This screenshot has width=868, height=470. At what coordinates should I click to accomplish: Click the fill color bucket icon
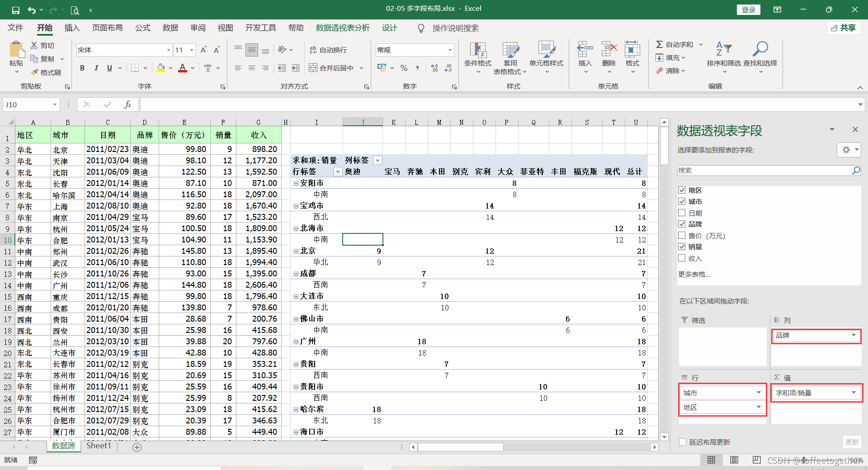coord(160,68)
